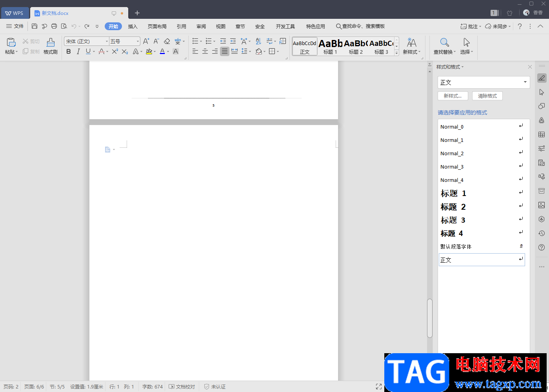This screenshot has width=549, height=392.
Task: Toggle justify alignment button
Action: [x=225, y=51]
